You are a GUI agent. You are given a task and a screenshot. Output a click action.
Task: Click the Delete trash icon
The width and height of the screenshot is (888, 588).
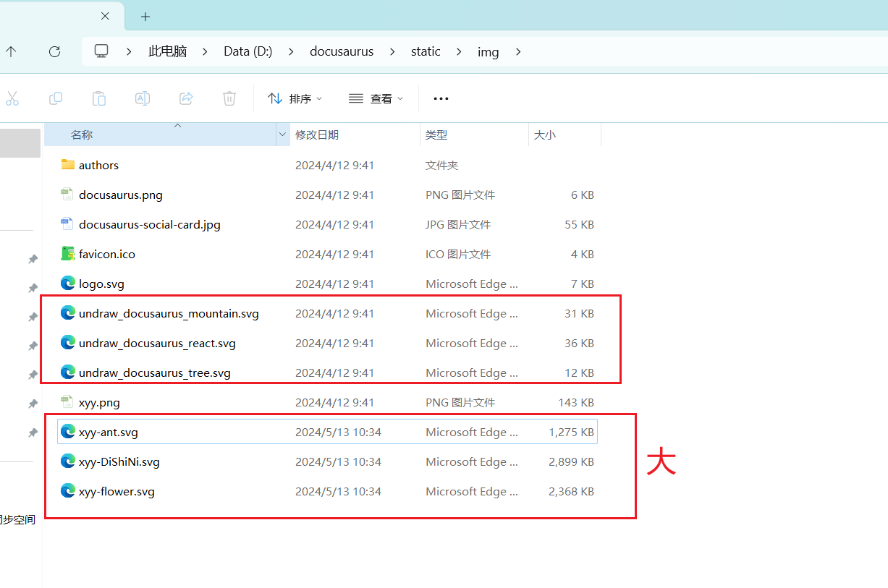pos(229,98)
